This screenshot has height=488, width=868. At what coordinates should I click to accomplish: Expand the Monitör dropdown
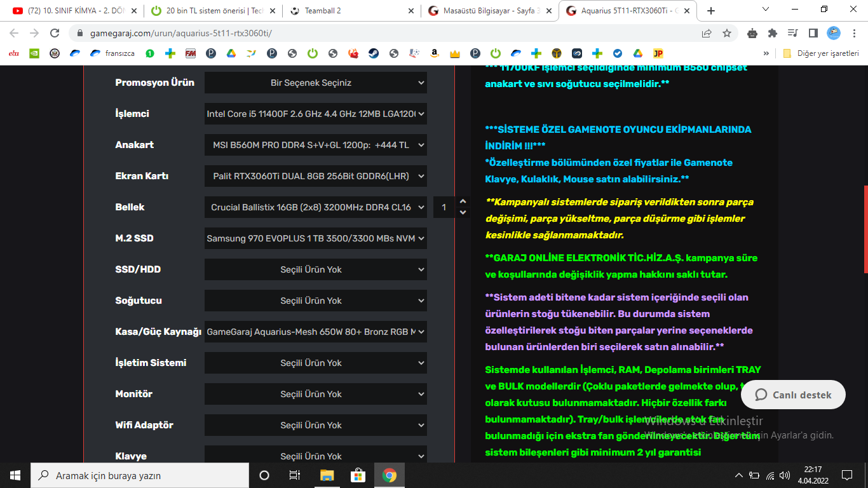point(316,394)
